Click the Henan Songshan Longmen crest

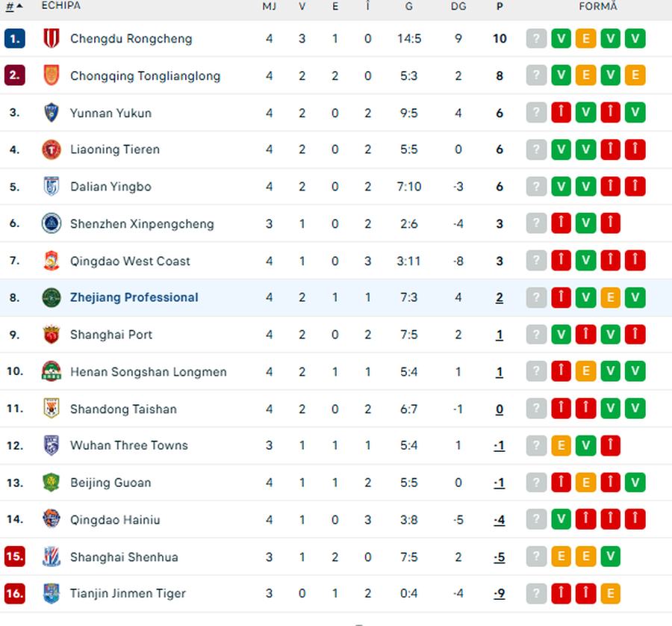click(51, 371)
